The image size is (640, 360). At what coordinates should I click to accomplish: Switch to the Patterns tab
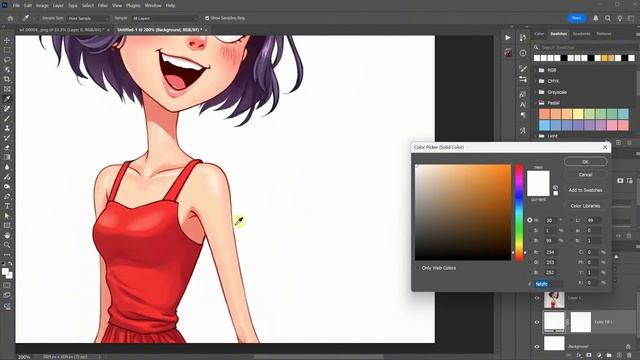coord(604,34)
